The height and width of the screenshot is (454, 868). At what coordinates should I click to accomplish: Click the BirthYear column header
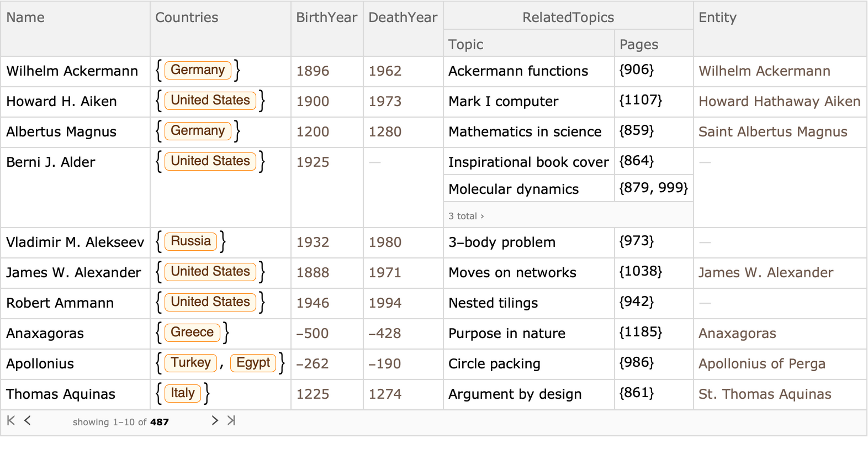pyautogui.click(x=326, y=18)
